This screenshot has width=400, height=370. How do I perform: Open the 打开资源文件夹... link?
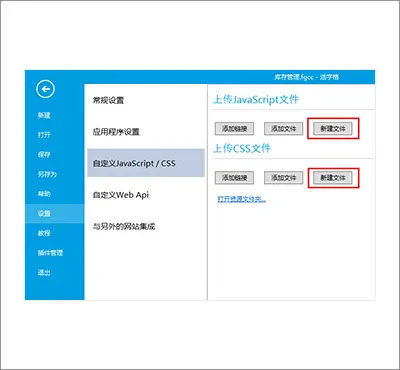tap(242, 199)
